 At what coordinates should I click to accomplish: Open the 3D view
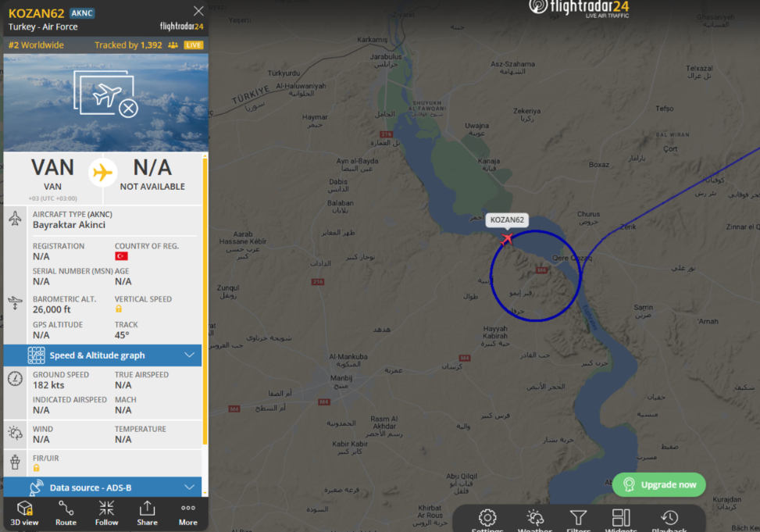pos(24,513)
